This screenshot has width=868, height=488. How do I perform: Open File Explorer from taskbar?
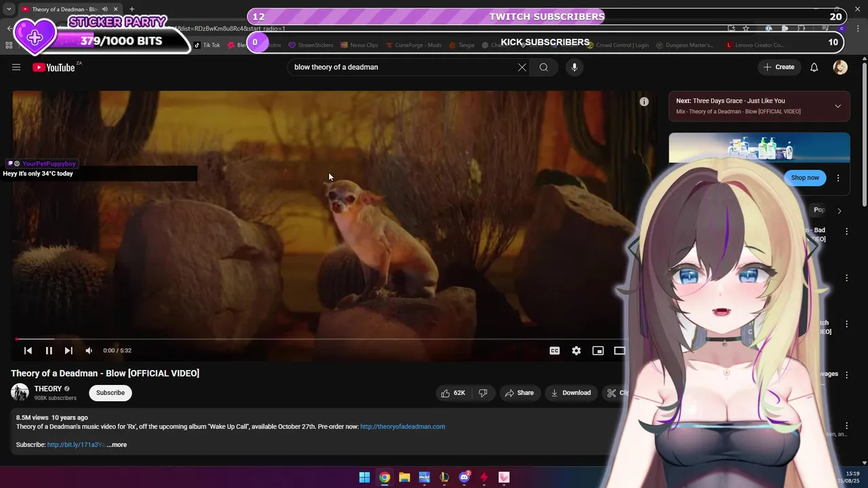tap(404, 477)
